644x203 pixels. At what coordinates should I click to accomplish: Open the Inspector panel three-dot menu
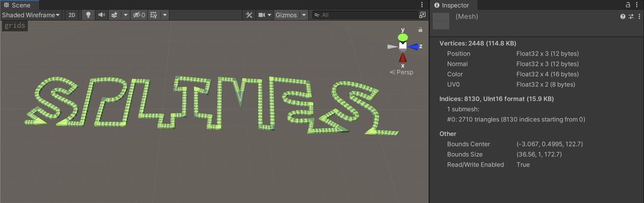(x=637, y=5)
